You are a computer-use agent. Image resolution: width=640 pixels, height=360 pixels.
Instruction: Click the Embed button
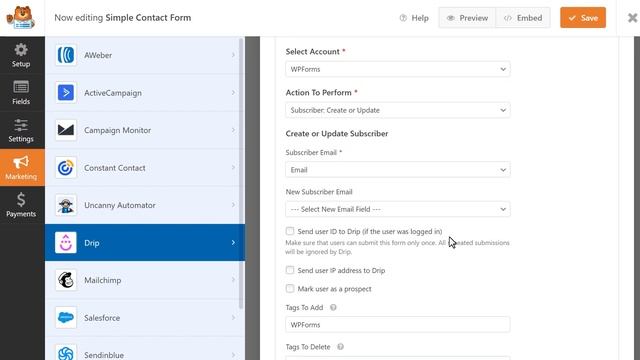(523, 18)
